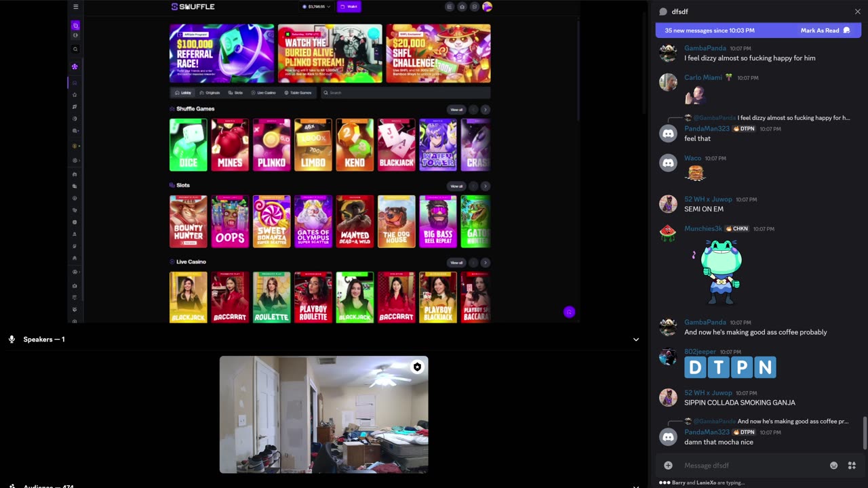Open the star favorites icon in the sidebar

(x=75, y=94)
